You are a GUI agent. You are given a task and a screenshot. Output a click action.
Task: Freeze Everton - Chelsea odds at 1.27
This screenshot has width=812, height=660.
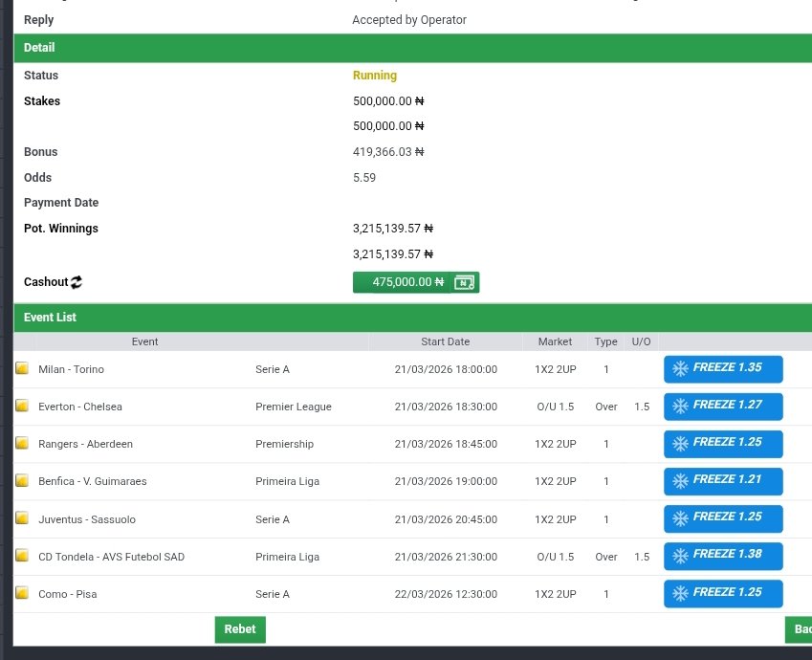[723, 407]
